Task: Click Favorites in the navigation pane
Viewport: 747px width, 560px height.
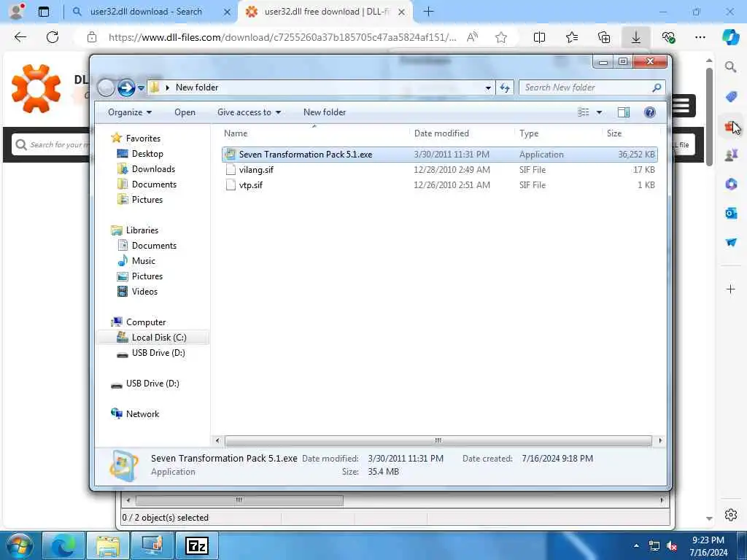Action: tap(143, 139)
